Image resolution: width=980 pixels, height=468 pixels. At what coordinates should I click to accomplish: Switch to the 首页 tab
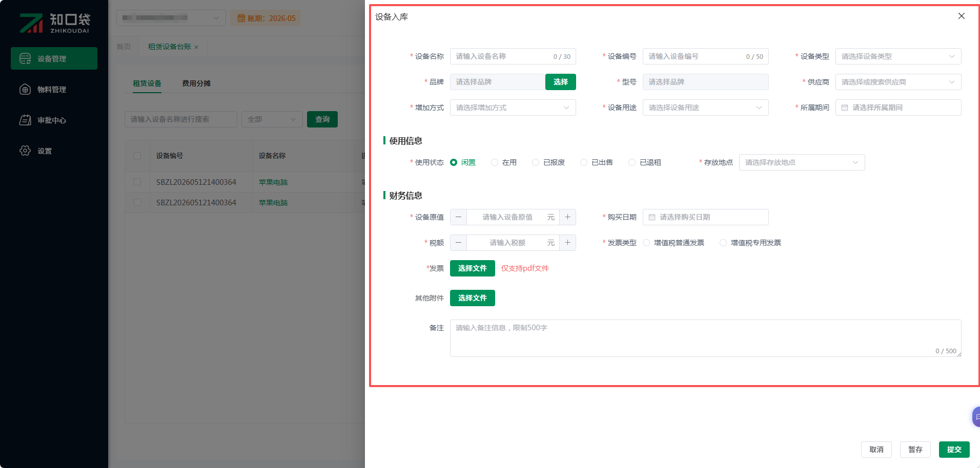[x=124, y=47]
